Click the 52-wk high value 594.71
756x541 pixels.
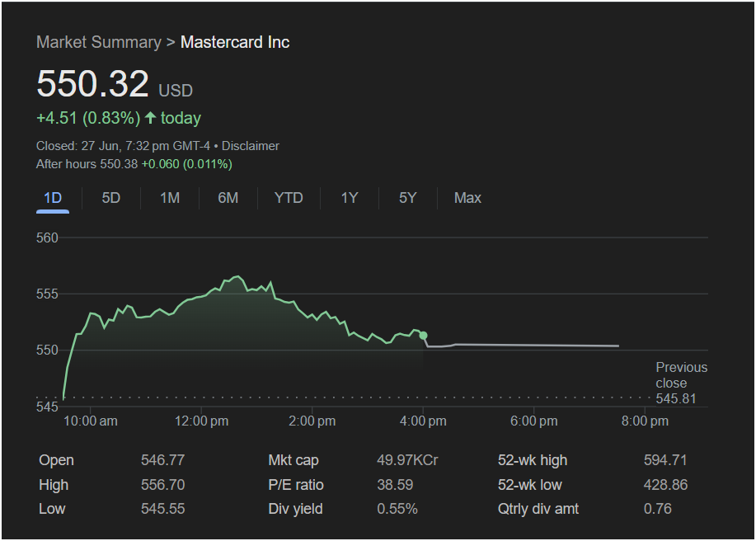click(665, 460)
